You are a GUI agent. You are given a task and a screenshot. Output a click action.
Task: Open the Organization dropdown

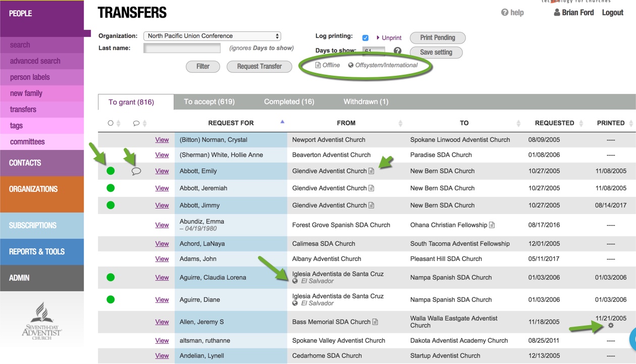[x=212, y=36]
